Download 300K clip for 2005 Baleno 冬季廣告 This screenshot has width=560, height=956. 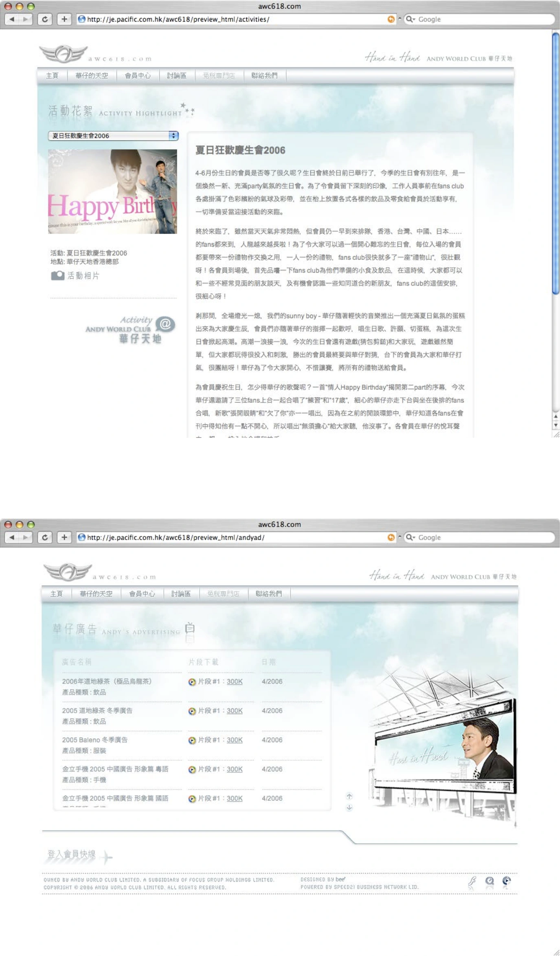tap(235, 740)
